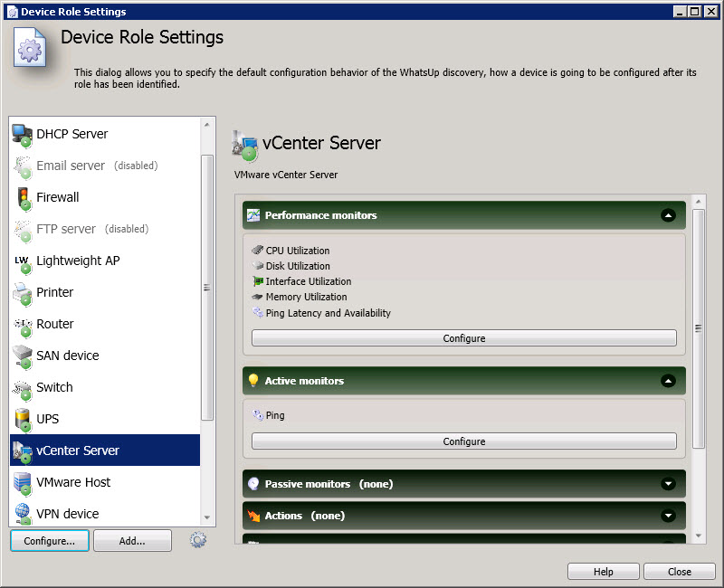Click the DHCP Server role icon

22,134
